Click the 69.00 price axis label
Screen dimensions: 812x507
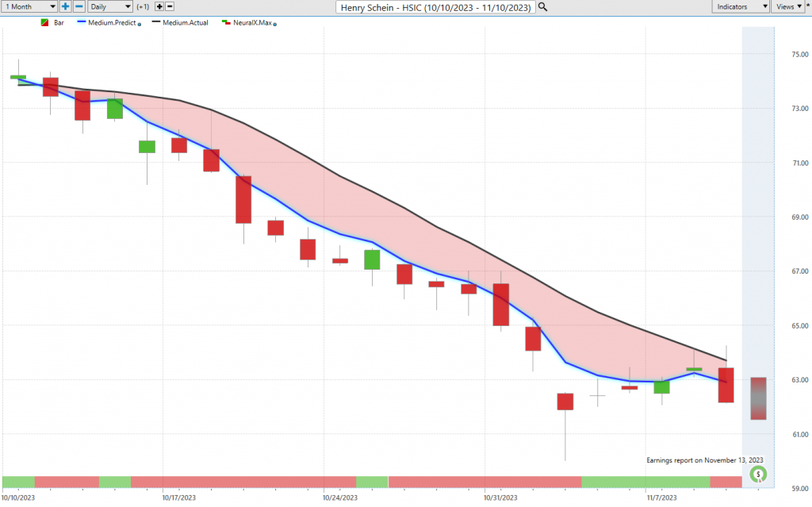800,217
